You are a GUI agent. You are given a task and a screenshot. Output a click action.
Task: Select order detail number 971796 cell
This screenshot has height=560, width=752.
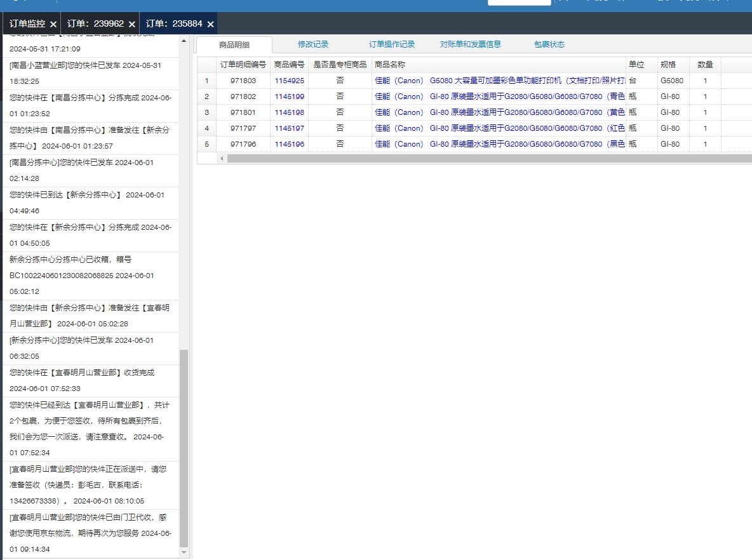pyautogui.click(x=243, y=144)
